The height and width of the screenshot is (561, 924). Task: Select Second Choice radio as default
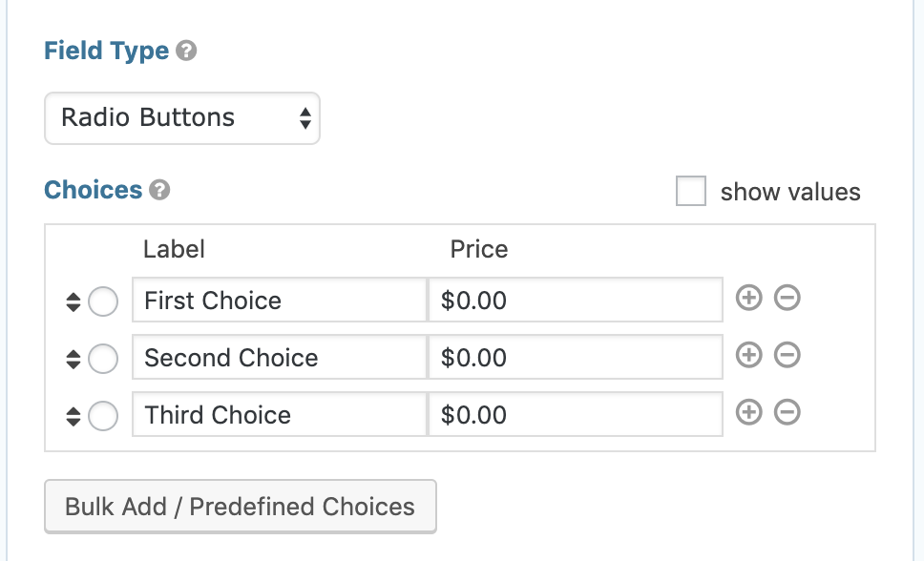(103, 359)
